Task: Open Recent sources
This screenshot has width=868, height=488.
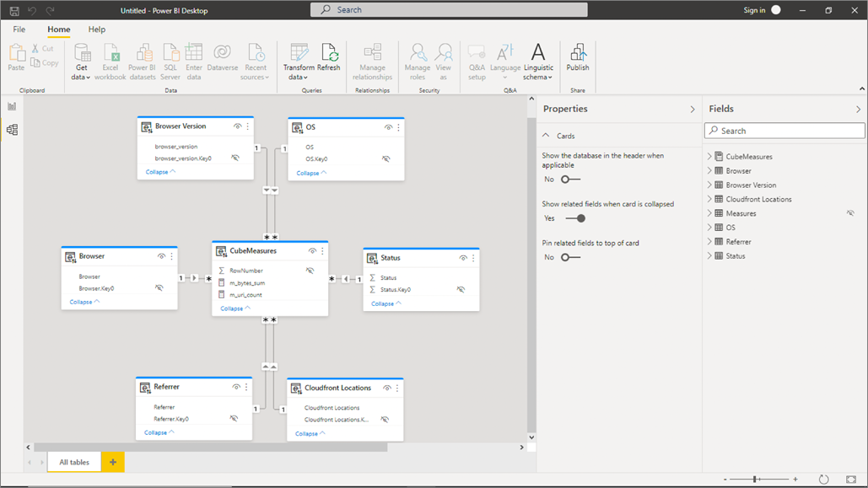Action: pyautogui.click(x=256, y=62)
